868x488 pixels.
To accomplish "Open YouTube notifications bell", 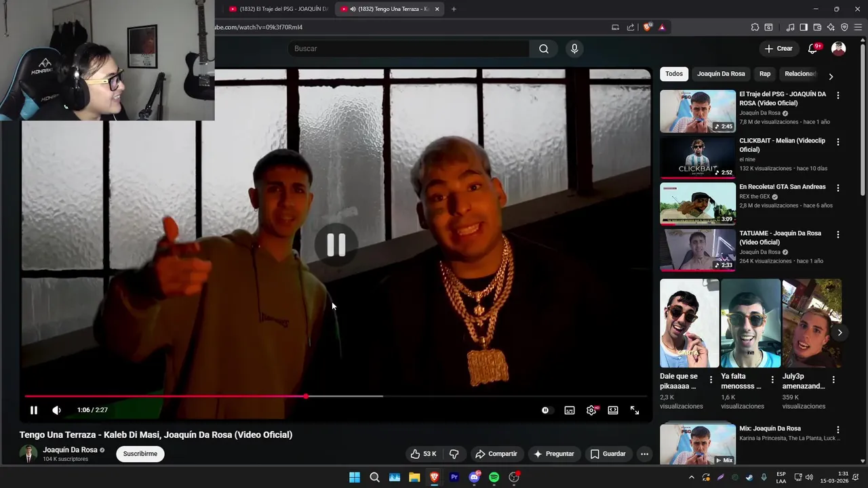I will point(813,49).
